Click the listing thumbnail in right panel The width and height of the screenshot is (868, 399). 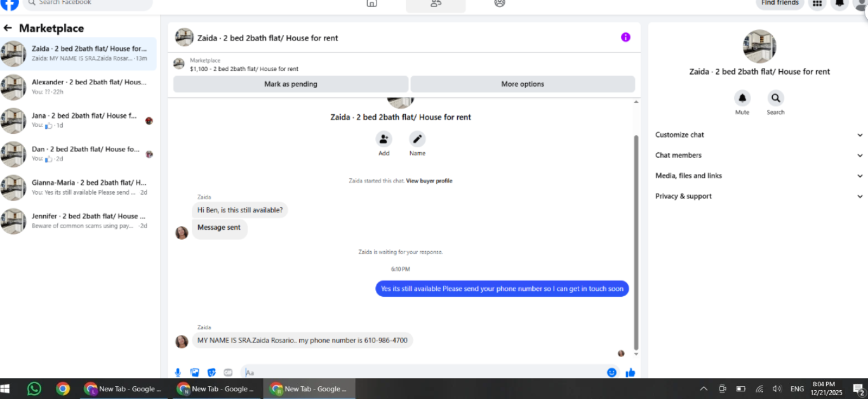(759, 46)
